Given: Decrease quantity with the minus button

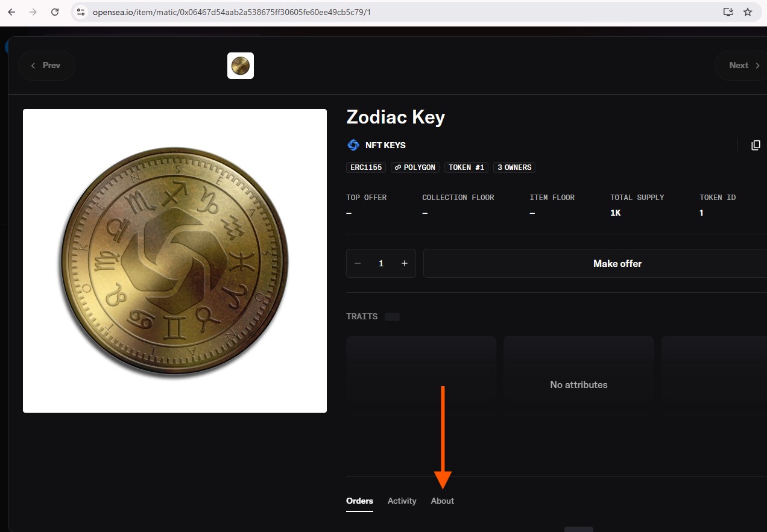Looking at the screenshot, I should click(358, 263).
